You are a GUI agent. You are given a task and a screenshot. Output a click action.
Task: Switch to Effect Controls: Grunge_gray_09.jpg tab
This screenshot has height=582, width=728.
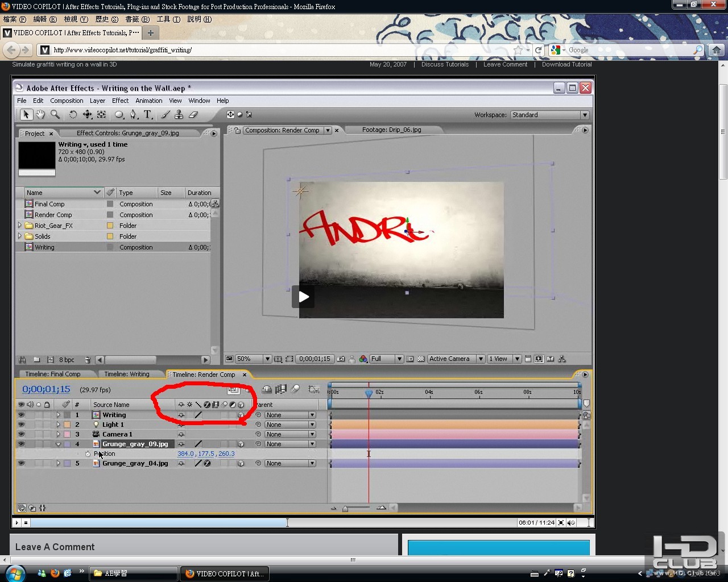[x=128, y=133]
